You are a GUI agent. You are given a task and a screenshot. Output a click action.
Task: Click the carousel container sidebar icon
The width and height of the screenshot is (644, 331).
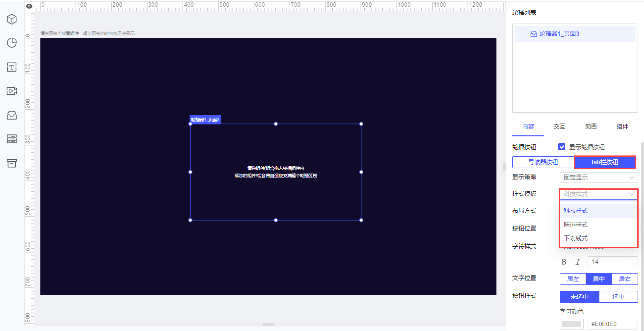(12, 115)
